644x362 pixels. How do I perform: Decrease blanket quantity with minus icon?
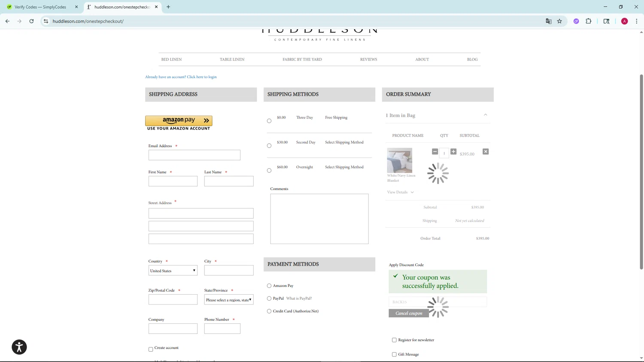coord(435,151)
